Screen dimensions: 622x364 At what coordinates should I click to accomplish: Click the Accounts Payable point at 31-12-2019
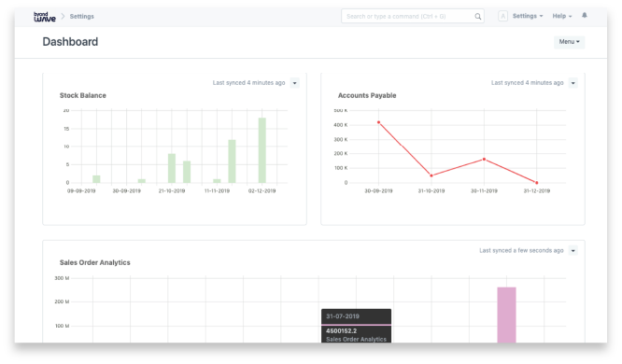[x=537, y=183]
